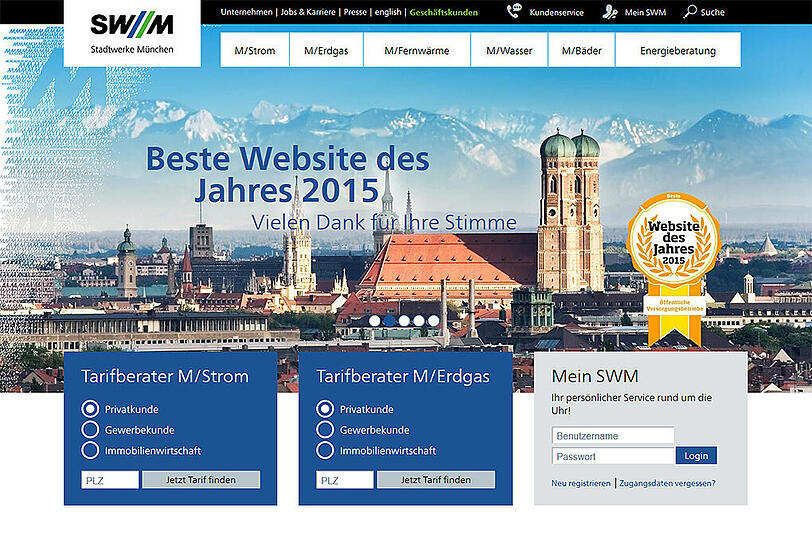This screenshot has height=535, width=812.
Task: Open the Unternehmen link
Action: click(x=246, y=12)
